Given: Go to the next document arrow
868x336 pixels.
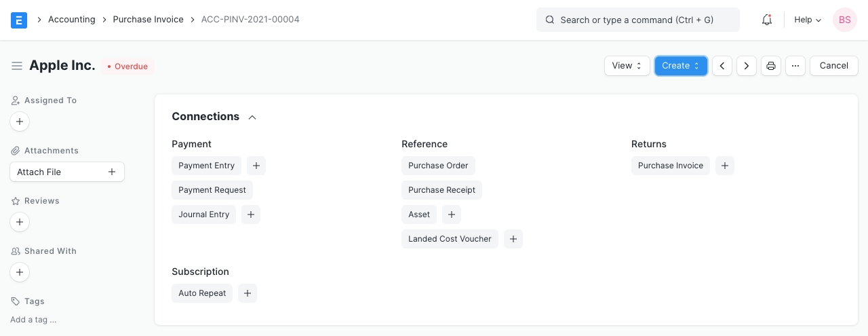Looking at the screenshot, I should click(747, 66).
